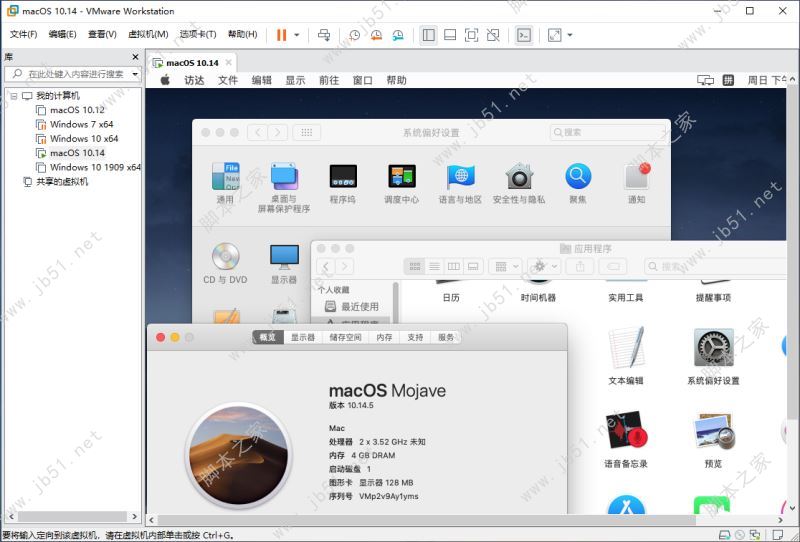Close the macOS 10.14 tab
The image size is (800, 542).
coord(229,62)
